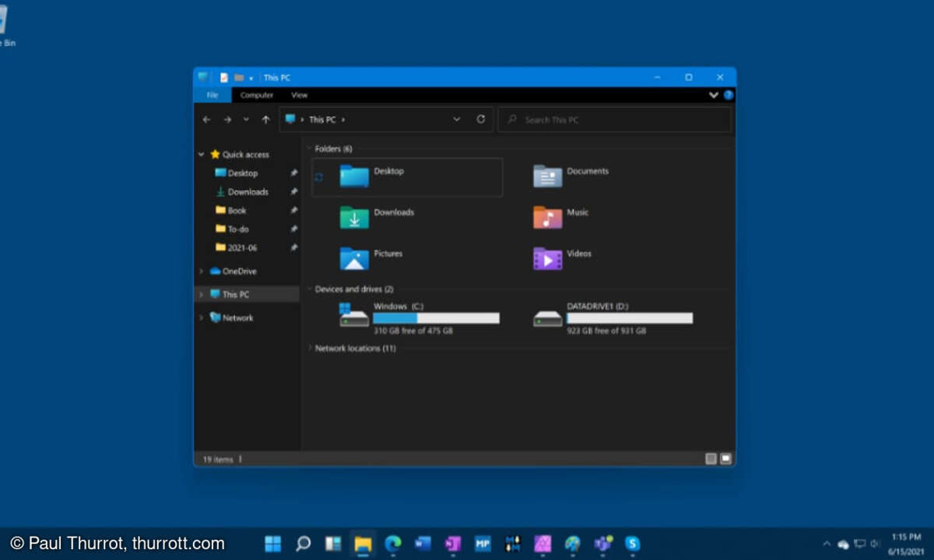The image size is (934, 560).
Task: Open the Music folder icon
Action: (x=548, y=218)
